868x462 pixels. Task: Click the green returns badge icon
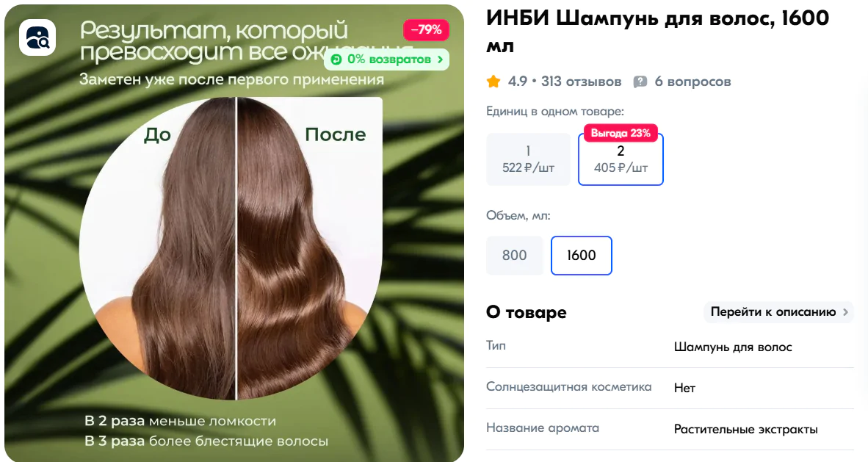336,59
